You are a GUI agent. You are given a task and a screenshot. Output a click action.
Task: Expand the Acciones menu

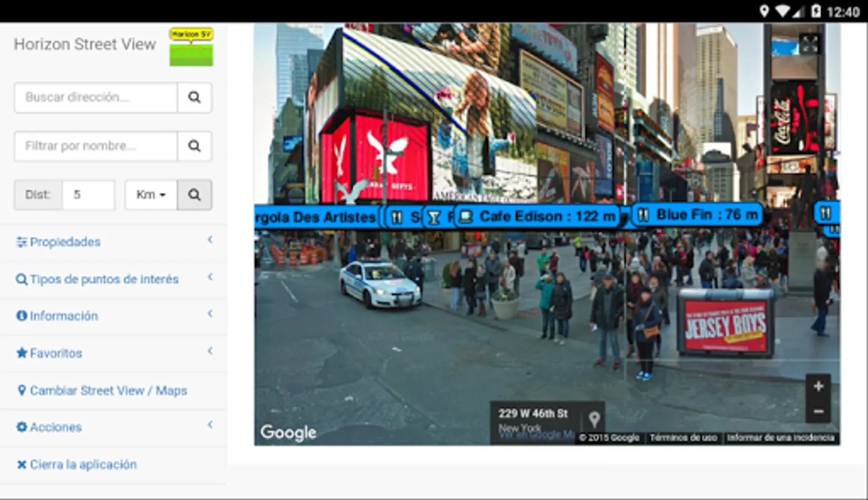click(113, 427)
